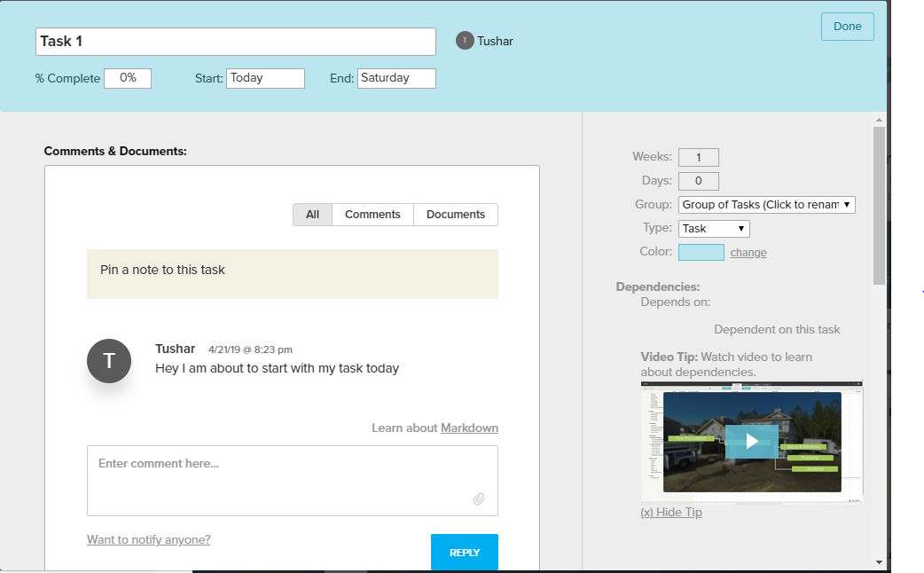Select the All tab
Viewport: 924px width, 573px height.
[x=311, y=214]
